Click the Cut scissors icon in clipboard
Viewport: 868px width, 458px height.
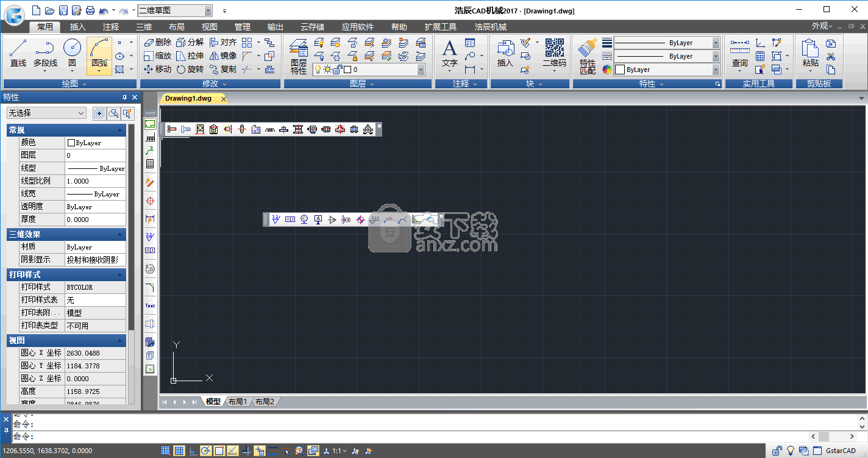pyautogui.click(x=831, y=56)
